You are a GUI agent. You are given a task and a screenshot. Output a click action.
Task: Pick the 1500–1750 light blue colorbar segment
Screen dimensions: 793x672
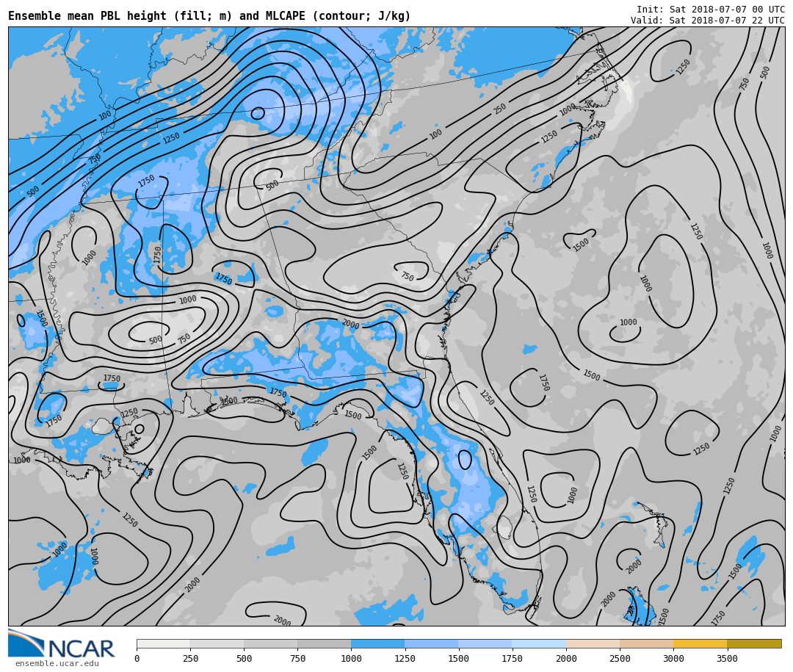pos(485,643)
